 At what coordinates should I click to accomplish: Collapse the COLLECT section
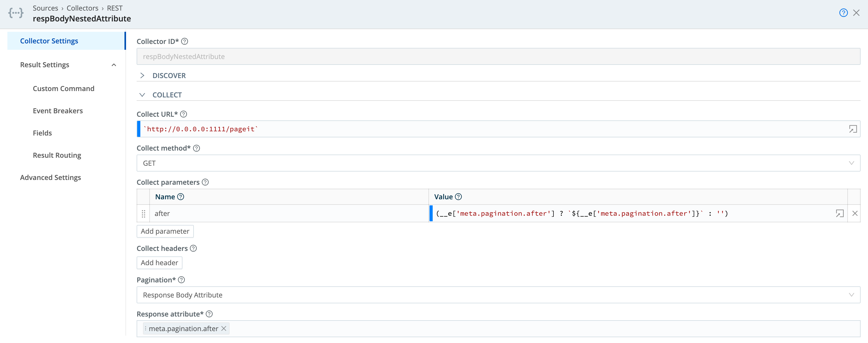pos(142,95)
